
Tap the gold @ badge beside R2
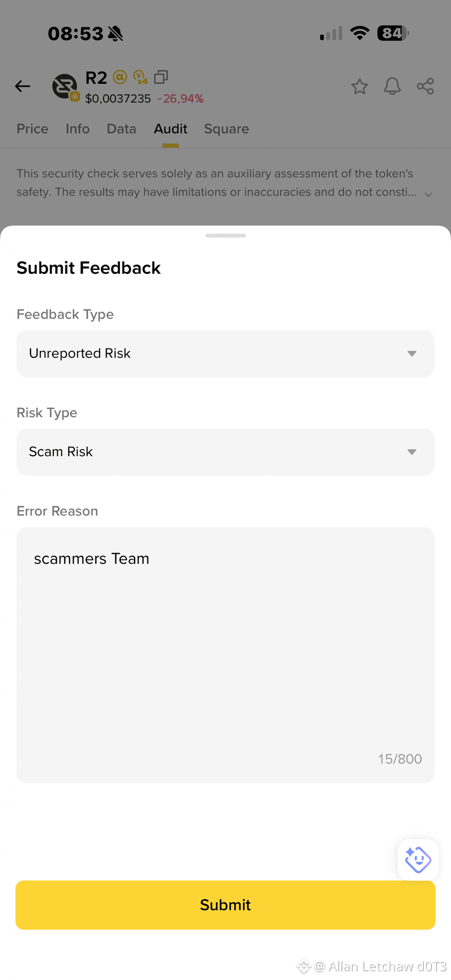coord(120,77)
